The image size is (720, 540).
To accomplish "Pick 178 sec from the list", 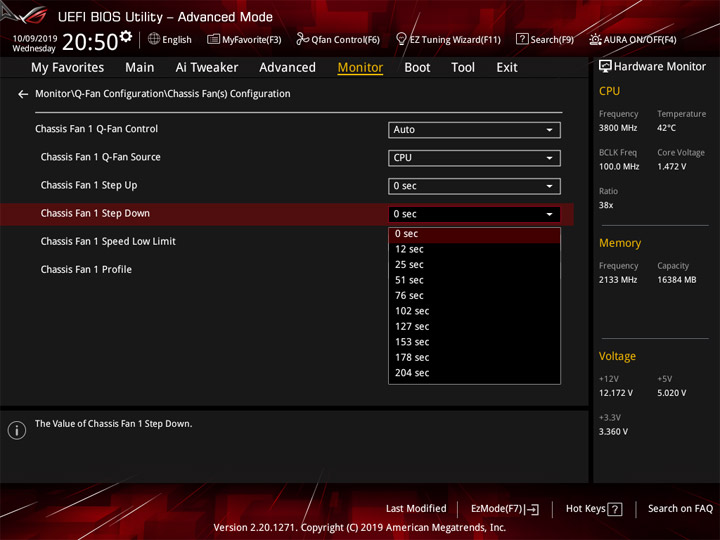I will coord(474,358).
